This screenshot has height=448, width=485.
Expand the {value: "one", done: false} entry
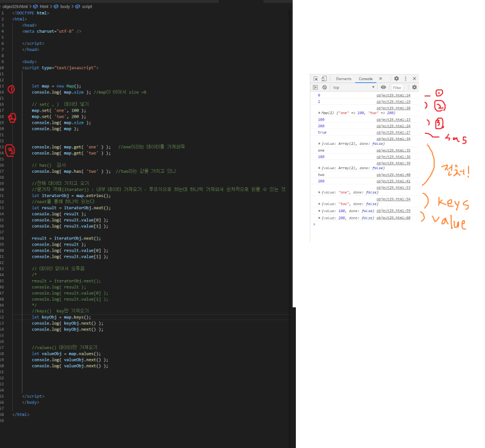(x=319, y=192)
